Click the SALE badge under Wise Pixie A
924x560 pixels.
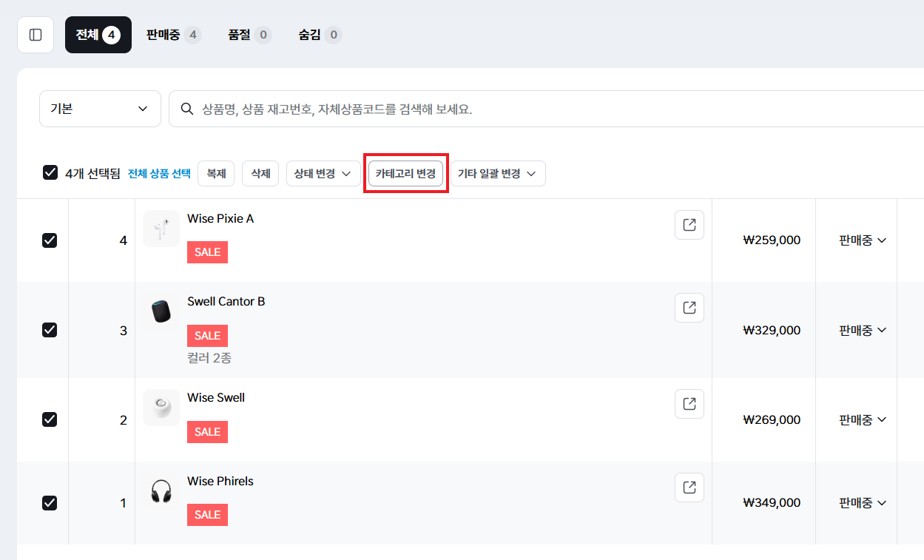point(207,252)
